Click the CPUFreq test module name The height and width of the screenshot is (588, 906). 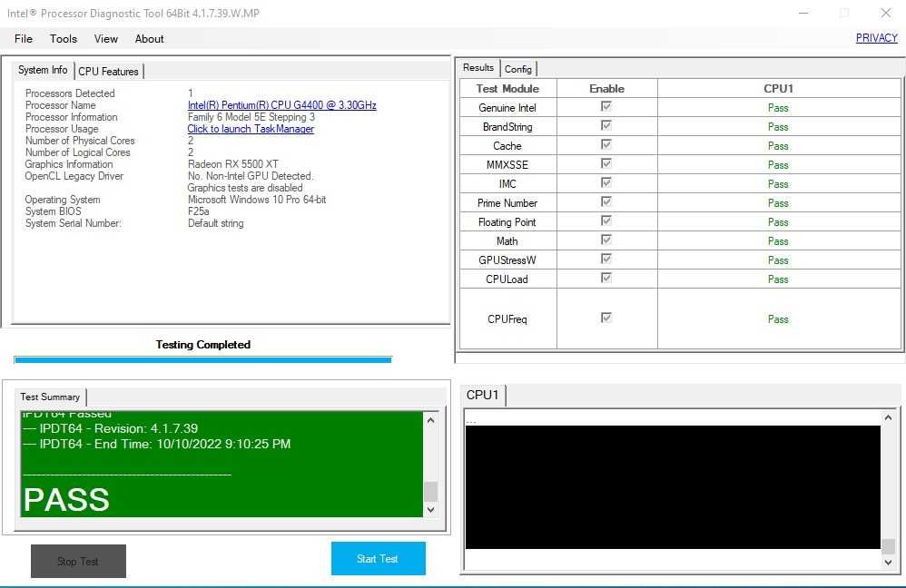(507, 319)
